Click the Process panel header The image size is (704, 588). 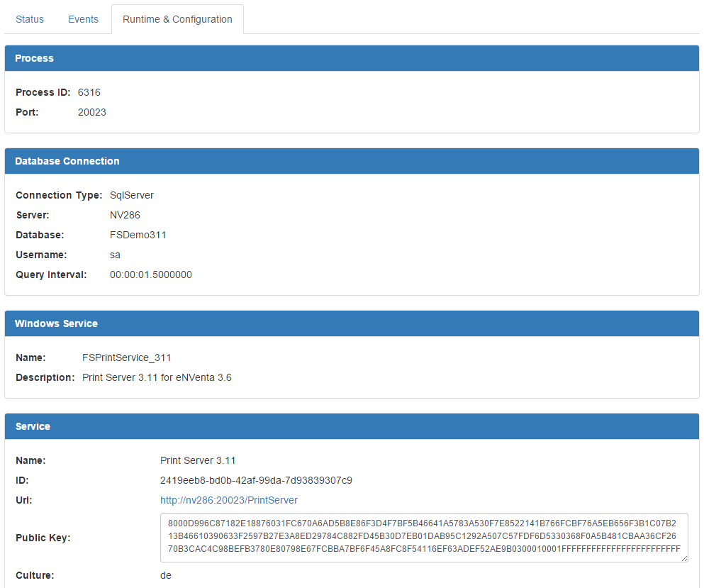(352, 58)
